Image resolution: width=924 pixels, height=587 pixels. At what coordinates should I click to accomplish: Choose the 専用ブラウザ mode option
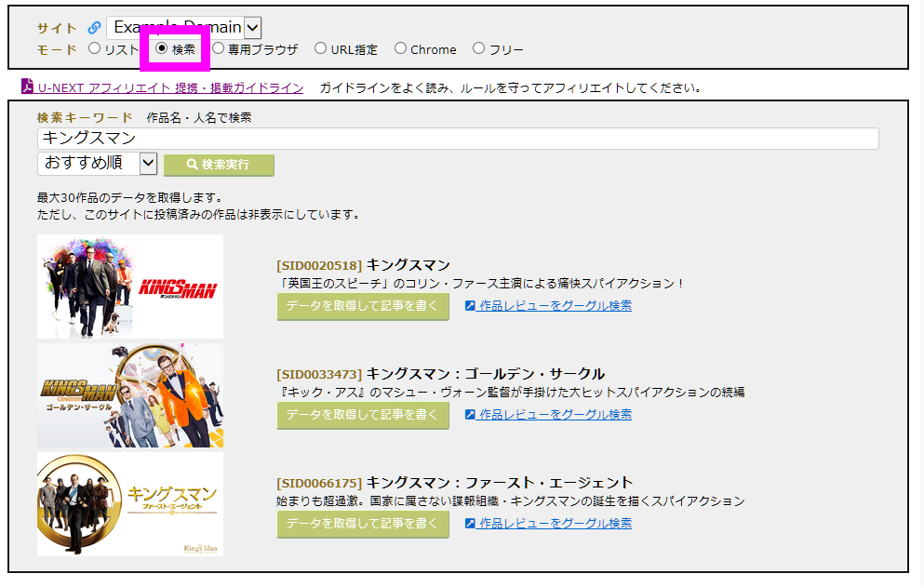click(x=219, y=48)
